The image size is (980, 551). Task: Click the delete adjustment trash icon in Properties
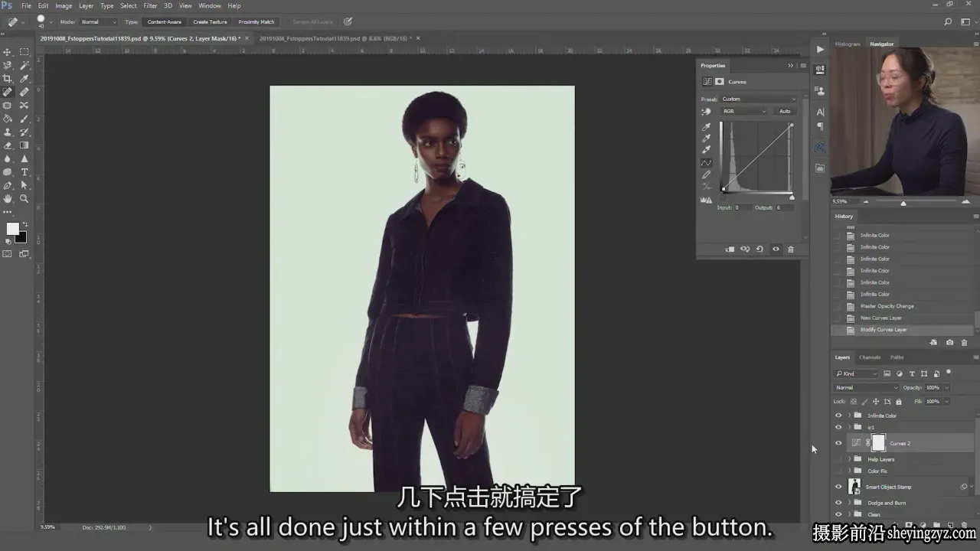pyautogui.click(x=791, y=249)
